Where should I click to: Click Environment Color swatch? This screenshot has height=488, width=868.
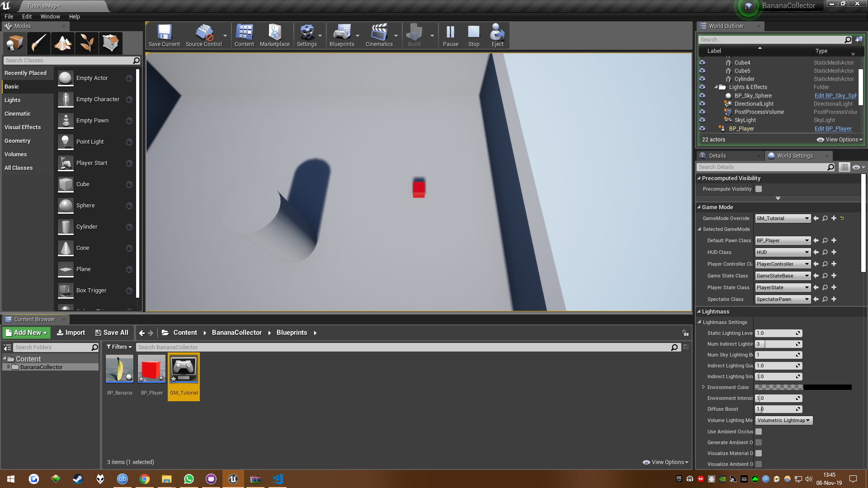pos(803,387)
